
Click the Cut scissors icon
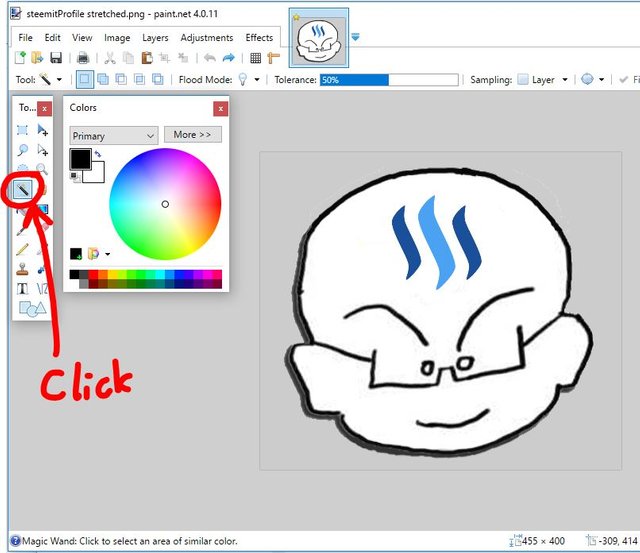coord(110,58)
